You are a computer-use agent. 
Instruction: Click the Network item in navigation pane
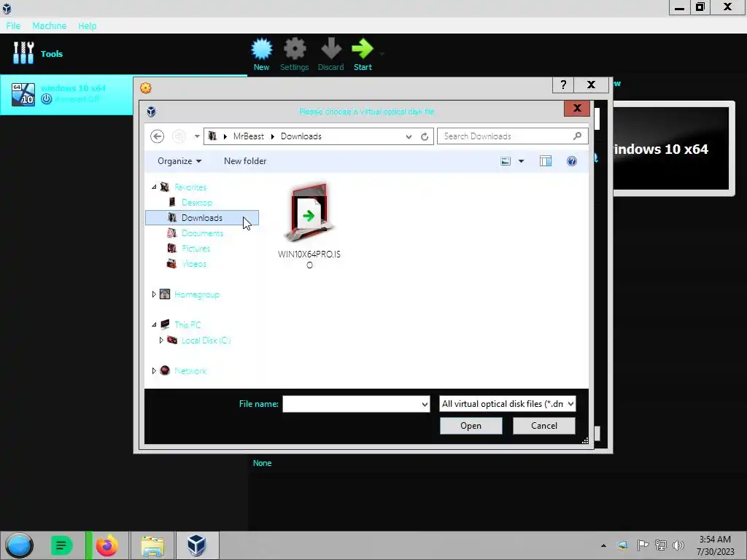(190, 370)
